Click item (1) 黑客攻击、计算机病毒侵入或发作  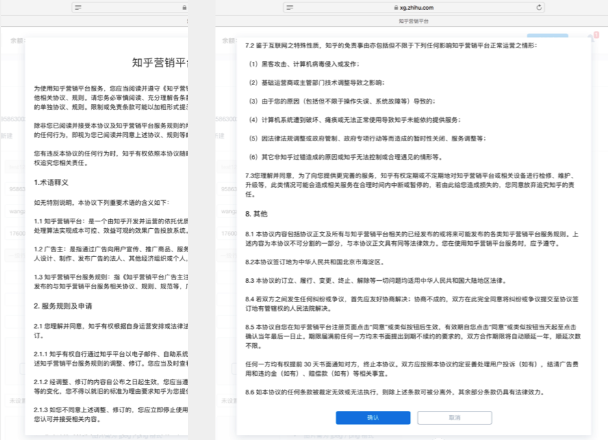tap(304, 64)
